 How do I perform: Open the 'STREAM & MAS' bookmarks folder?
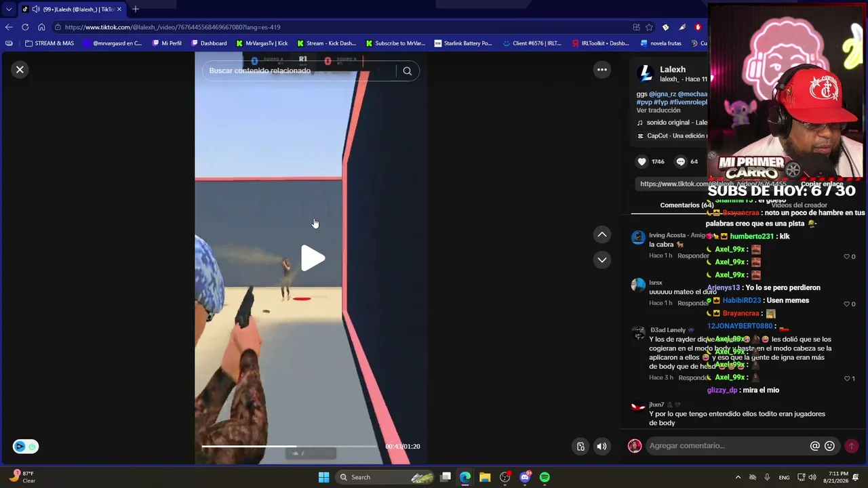(50, 43)
